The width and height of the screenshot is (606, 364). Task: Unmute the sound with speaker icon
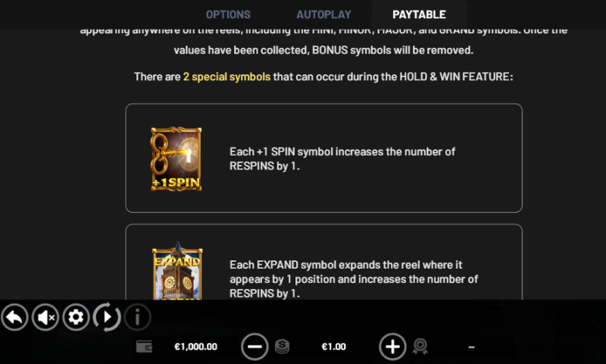[x=45, y=317]
